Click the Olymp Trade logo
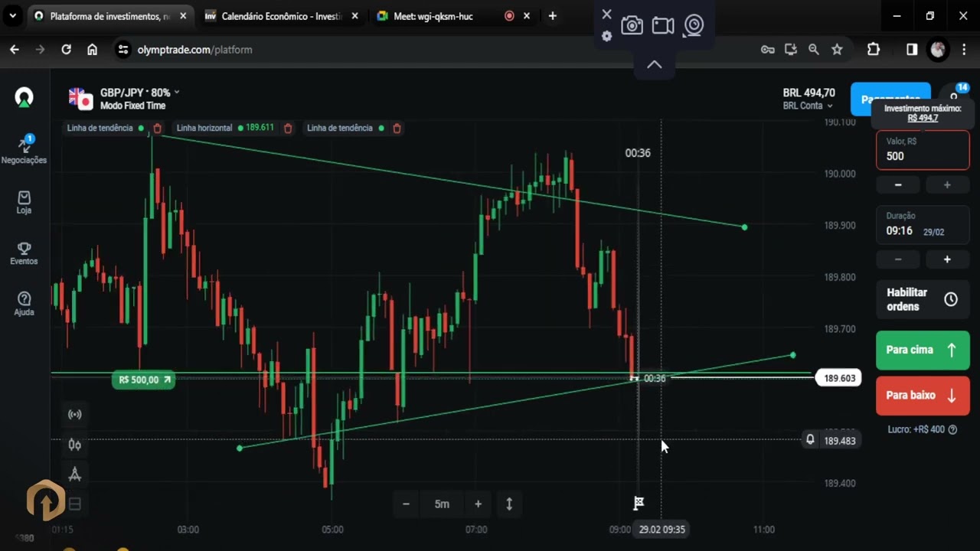The image size is (980, 551). click(24, 97)
